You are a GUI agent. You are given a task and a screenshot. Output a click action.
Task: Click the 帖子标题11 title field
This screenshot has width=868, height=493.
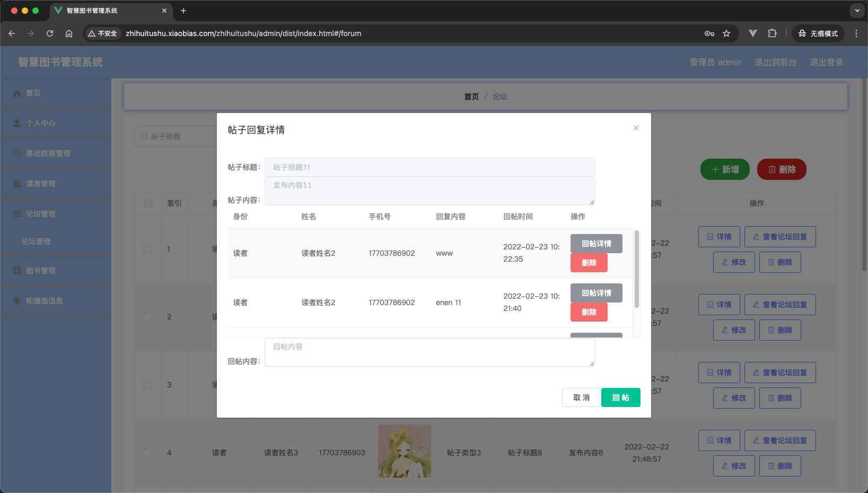tap(429, 167)
